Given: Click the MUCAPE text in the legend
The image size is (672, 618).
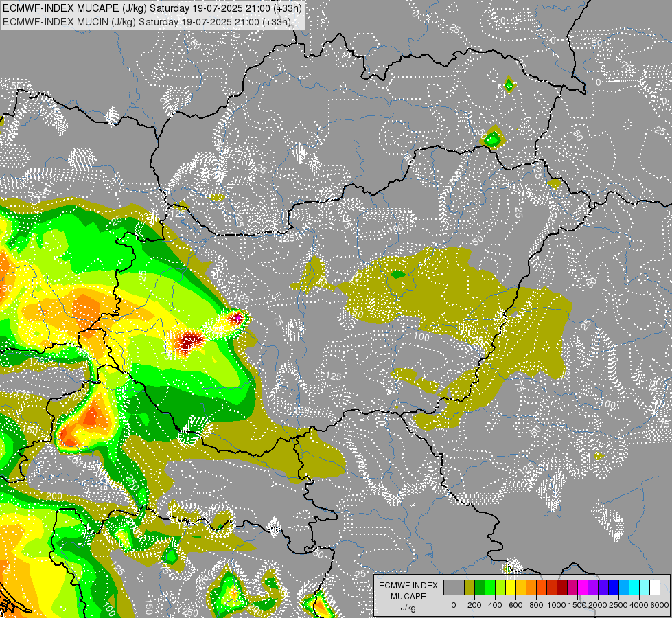Looking at the screenshot, I should click(408, 597).
